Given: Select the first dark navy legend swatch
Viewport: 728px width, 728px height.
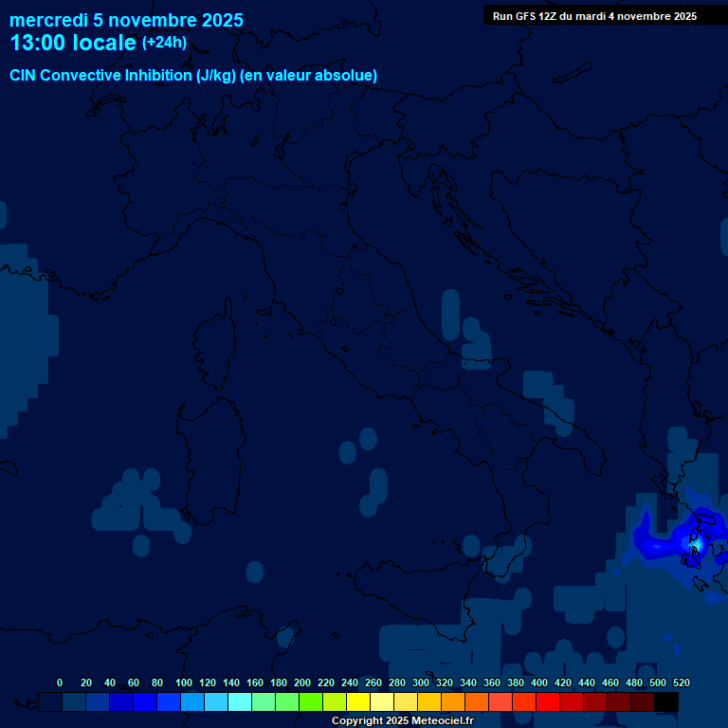Looking at the screenshot, I should (50, 702).
